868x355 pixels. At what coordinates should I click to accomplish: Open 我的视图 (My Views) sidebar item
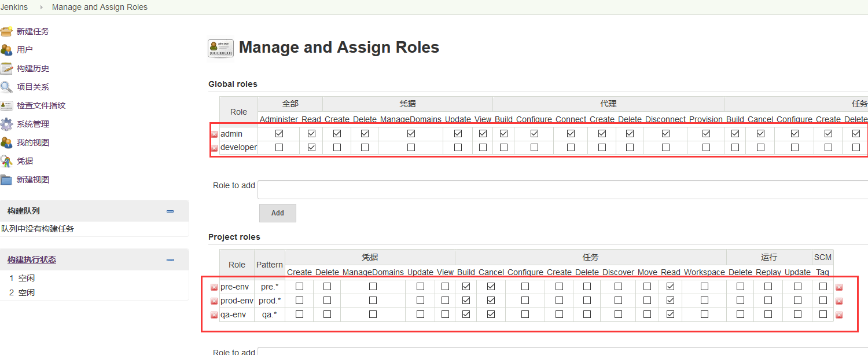(x=32, y=142)
